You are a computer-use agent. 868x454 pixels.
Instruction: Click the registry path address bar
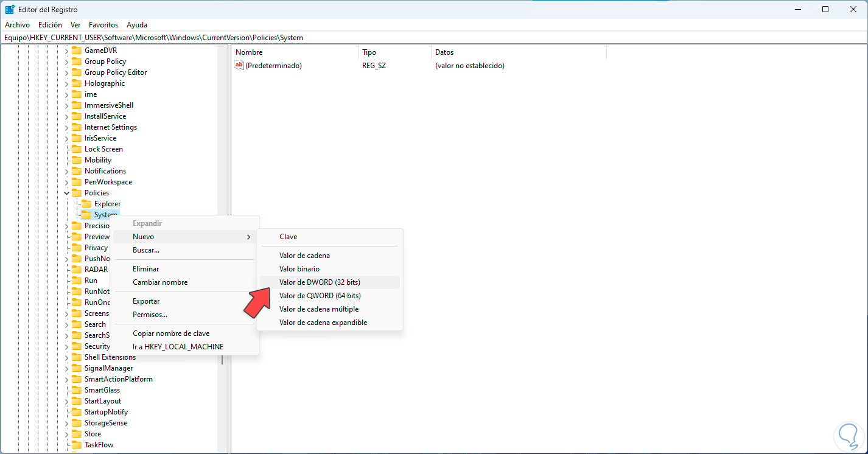click(x=434, y=38)
